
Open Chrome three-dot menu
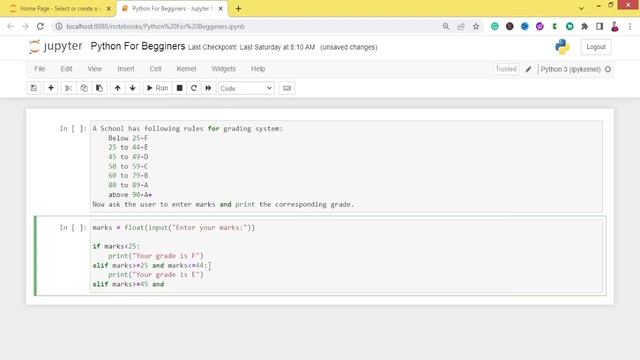pos(630,27)
